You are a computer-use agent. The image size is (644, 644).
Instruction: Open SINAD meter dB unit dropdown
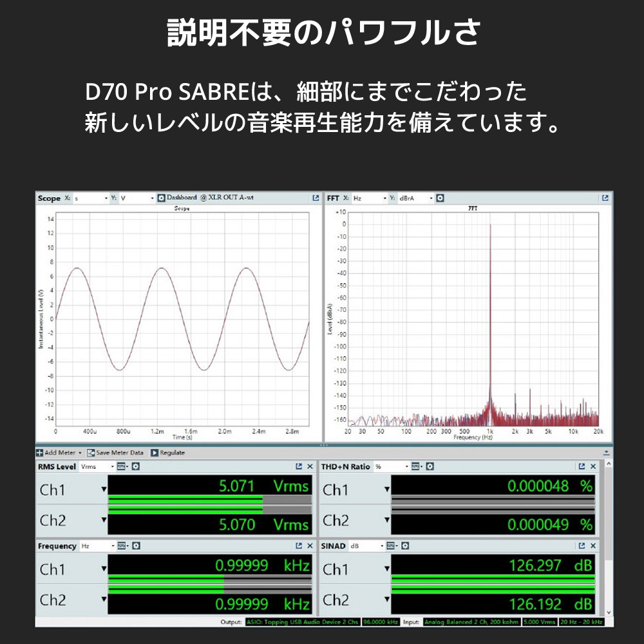[x=367, y=545]
